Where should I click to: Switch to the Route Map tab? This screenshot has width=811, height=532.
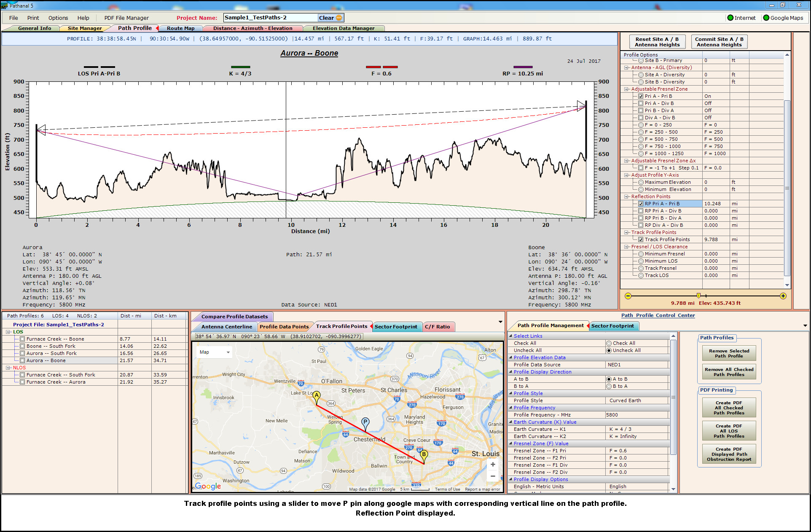pyautogui.click(x=180, y=28)
